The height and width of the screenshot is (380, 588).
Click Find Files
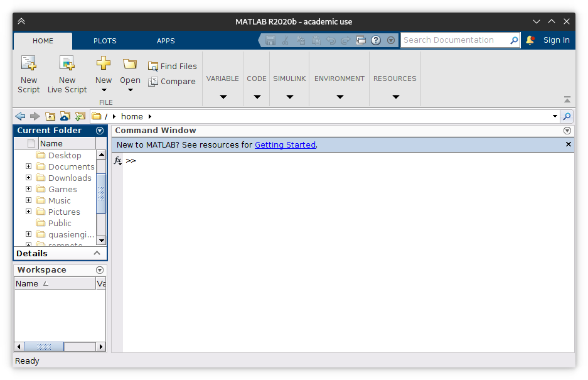(173, 66)
